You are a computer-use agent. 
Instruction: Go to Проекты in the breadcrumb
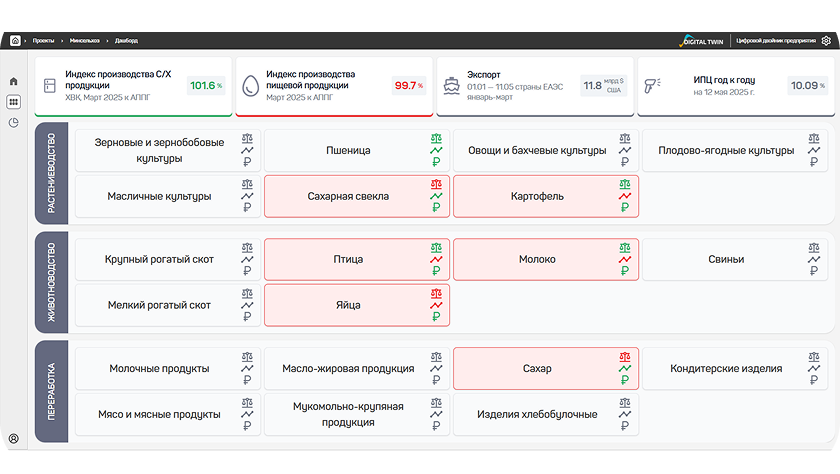pos(43,41)
